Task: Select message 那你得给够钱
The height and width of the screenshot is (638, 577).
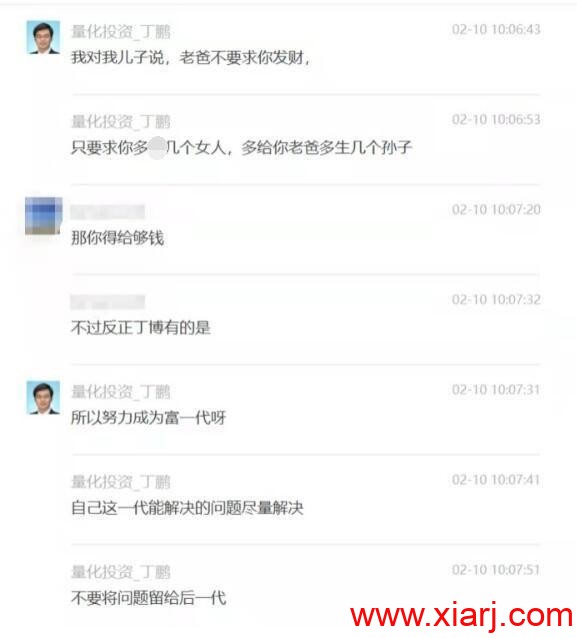Action: [x=118, y=238]
